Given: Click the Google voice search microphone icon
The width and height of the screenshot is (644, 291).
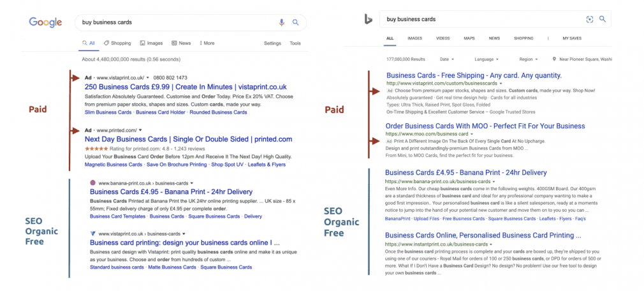Looking at the screenshot, I should point(281,22).
